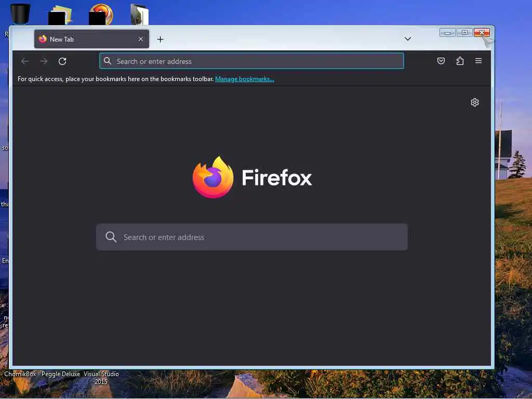Focus the top address bar field
This screenshot has height=399, width=532.
click(x=252, y=61)
